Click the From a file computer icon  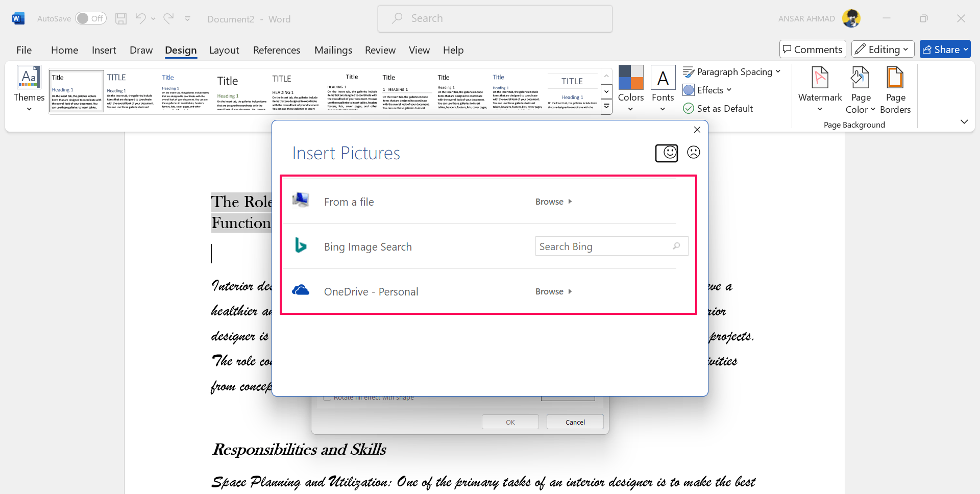[x=301, y=201]
